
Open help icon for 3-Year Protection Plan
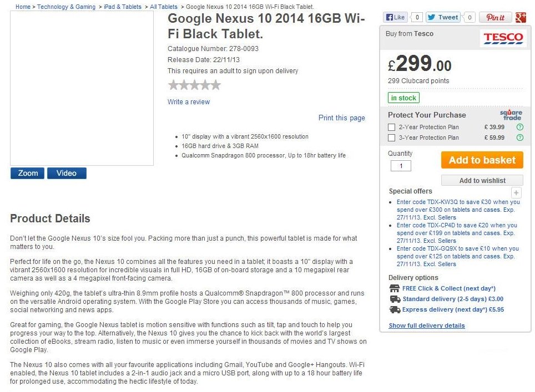click(x=520, y=138)
